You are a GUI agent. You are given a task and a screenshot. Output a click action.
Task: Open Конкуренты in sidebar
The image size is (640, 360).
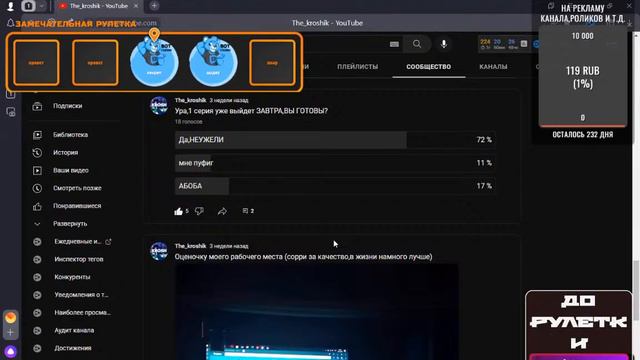(x=72, y=277)
